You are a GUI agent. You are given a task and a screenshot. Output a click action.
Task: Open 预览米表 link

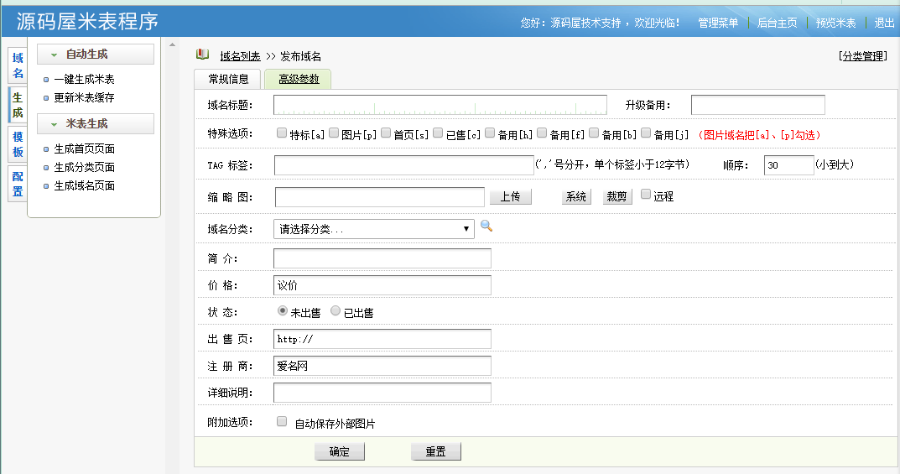tap(836, 23)
